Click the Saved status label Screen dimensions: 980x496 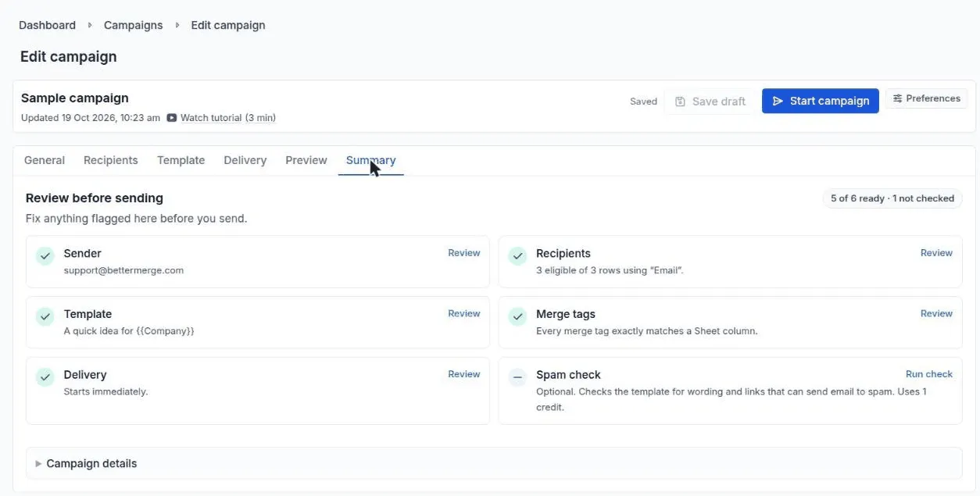coord(643,102)
